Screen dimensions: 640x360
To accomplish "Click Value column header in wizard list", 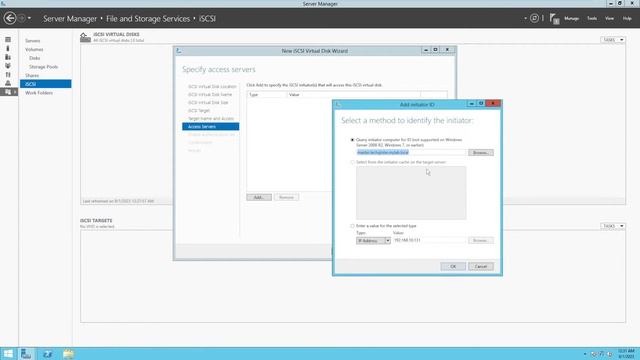I will (x=353, y=94).
